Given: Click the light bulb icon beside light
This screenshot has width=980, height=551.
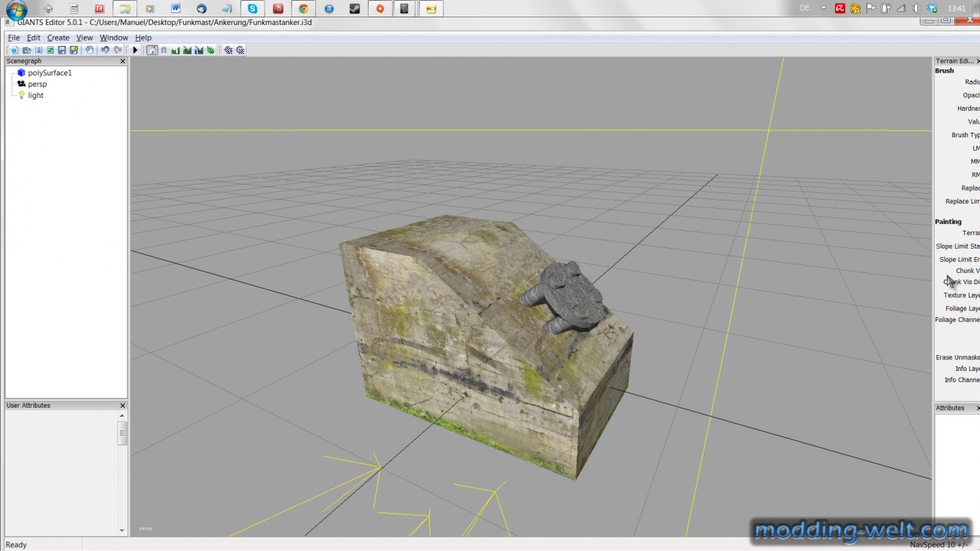Looking at the screenshot, I should point(22,96).
